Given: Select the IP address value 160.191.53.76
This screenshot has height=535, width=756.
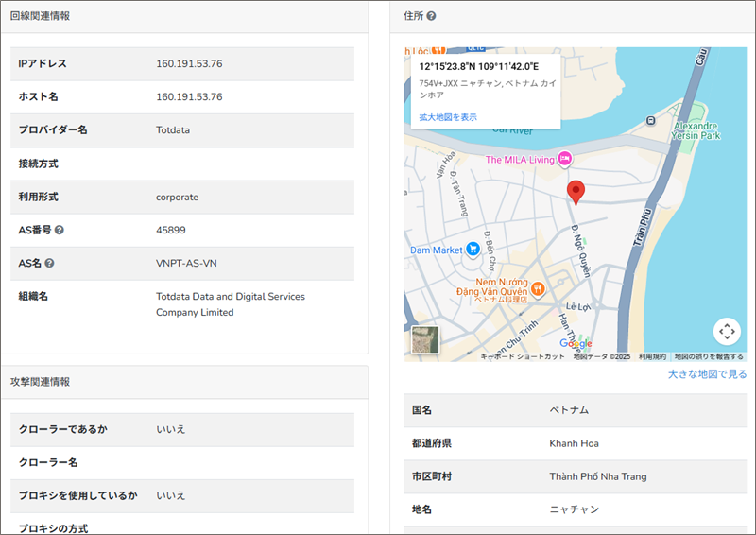Looking at the screenshot, I should 189,63.
